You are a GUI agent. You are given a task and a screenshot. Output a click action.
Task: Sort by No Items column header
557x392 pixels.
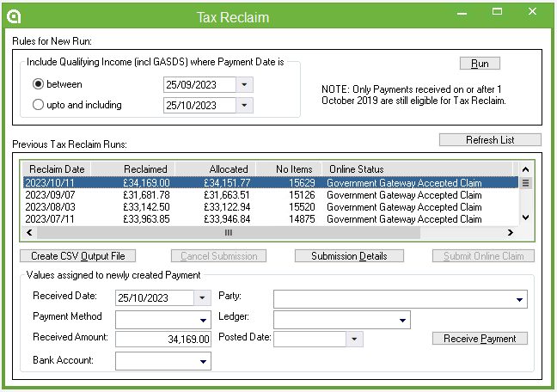point(289,168)
